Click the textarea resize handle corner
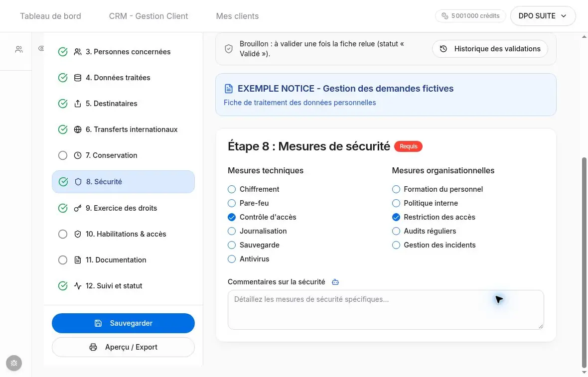The width and height of the screenshot is (588, 377). click(x=540, y=326)
